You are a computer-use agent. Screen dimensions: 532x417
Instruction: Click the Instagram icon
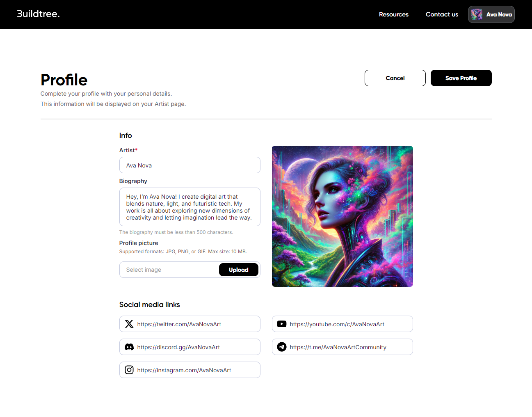tap(129, 370)
